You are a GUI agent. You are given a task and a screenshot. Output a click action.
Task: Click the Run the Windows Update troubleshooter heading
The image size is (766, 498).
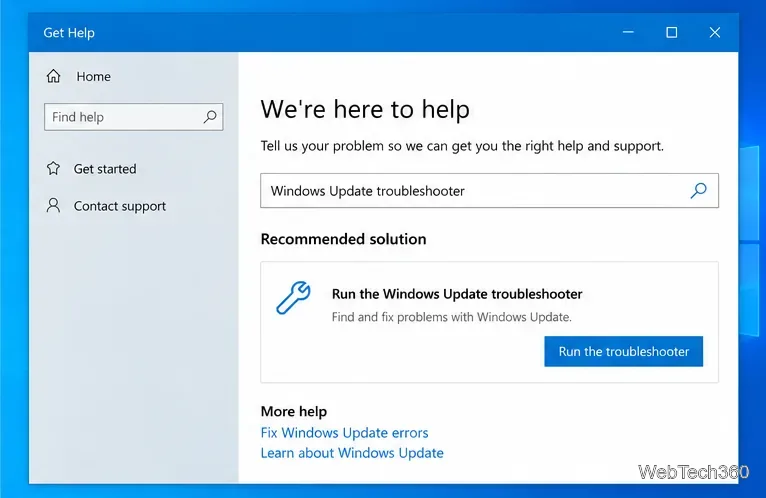pos(457,294)
